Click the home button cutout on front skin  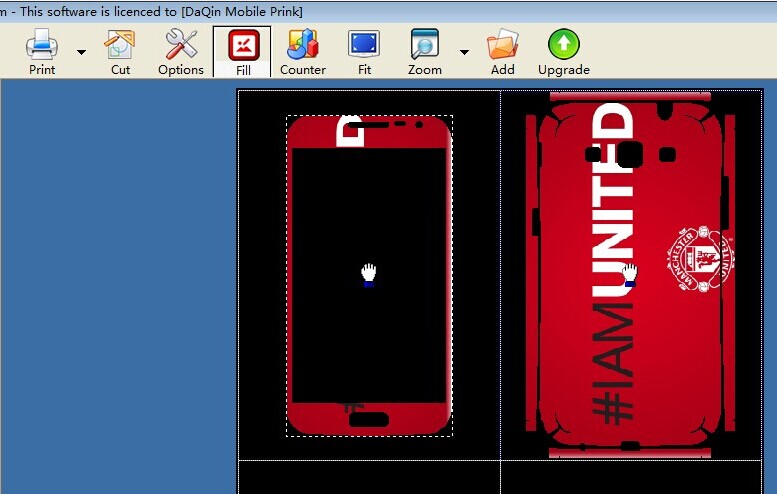(369, 419)
